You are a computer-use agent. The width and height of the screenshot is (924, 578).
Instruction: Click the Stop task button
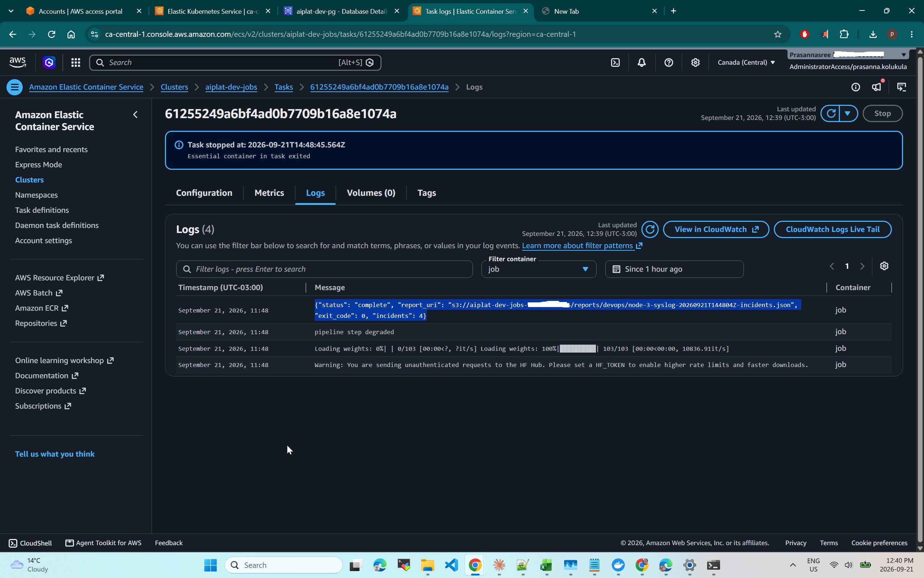click(882, 113)
